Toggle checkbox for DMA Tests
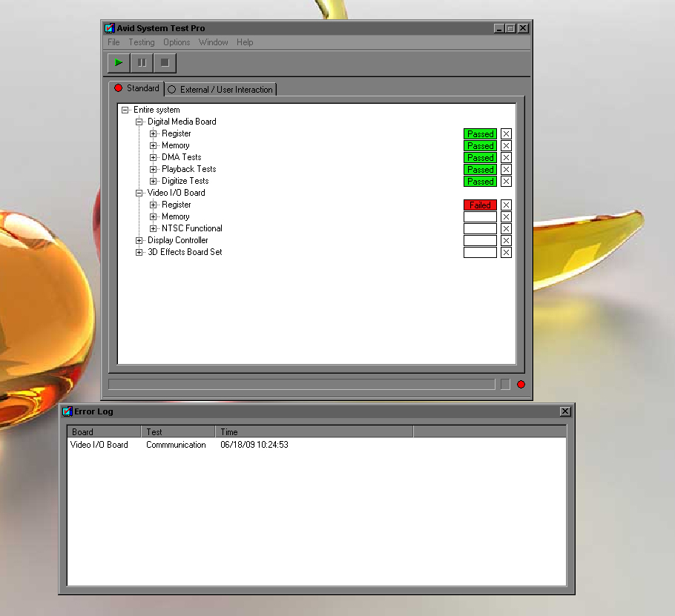 [x=506, y=157]
